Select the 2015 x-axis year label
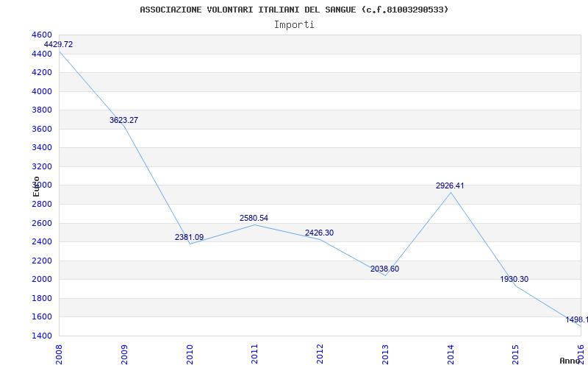Viewport: 588px width, 368px height. pyautogui.click(x=516, y=355)
